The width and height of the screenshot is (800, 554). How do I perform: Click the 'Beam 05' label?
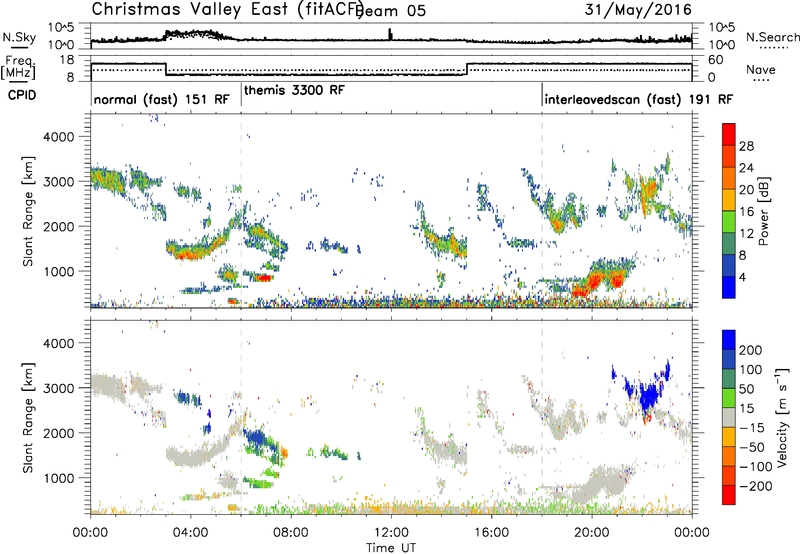coord(392,10)
